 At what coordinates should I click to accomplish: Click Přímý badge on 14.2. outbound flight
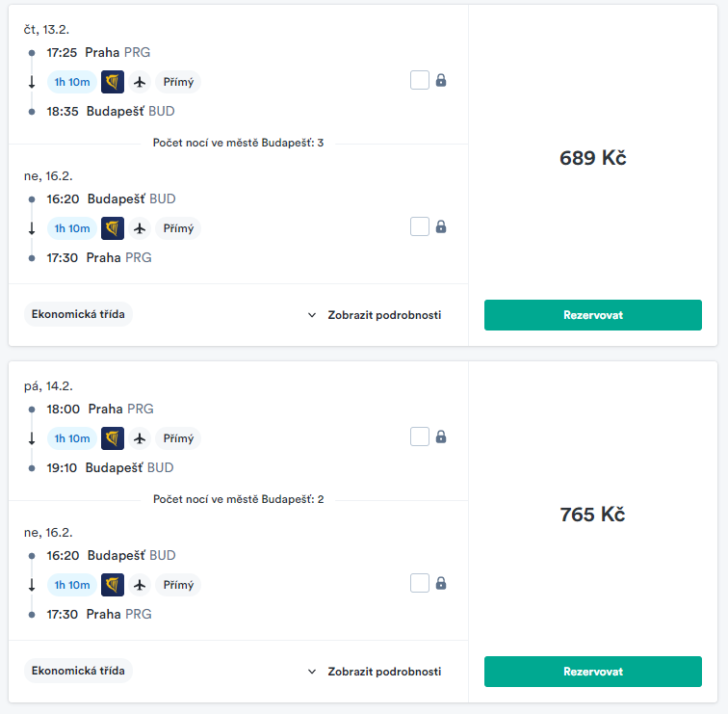[178, 438]
